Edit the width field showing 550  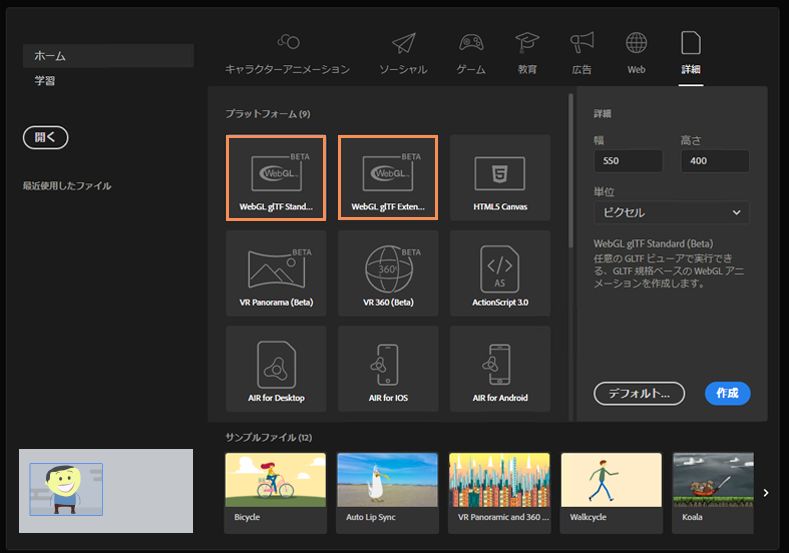click(628, 161)
